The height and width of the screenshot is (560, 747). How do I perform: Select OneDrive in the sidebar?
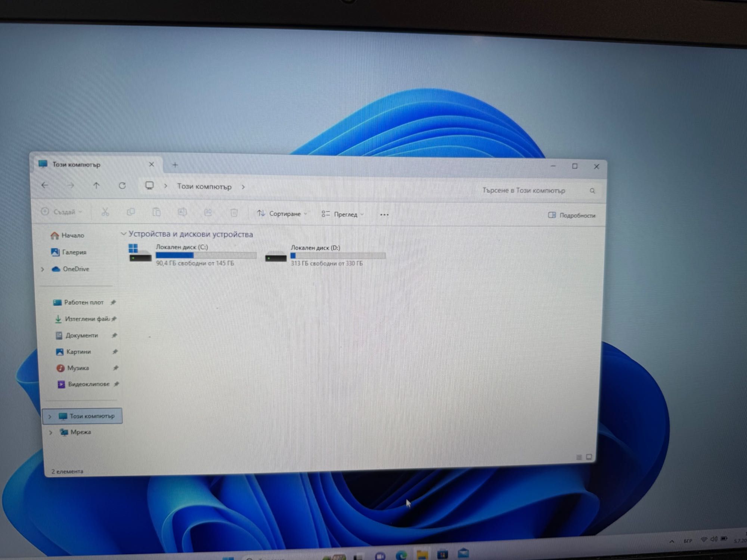tap(71, 269)
